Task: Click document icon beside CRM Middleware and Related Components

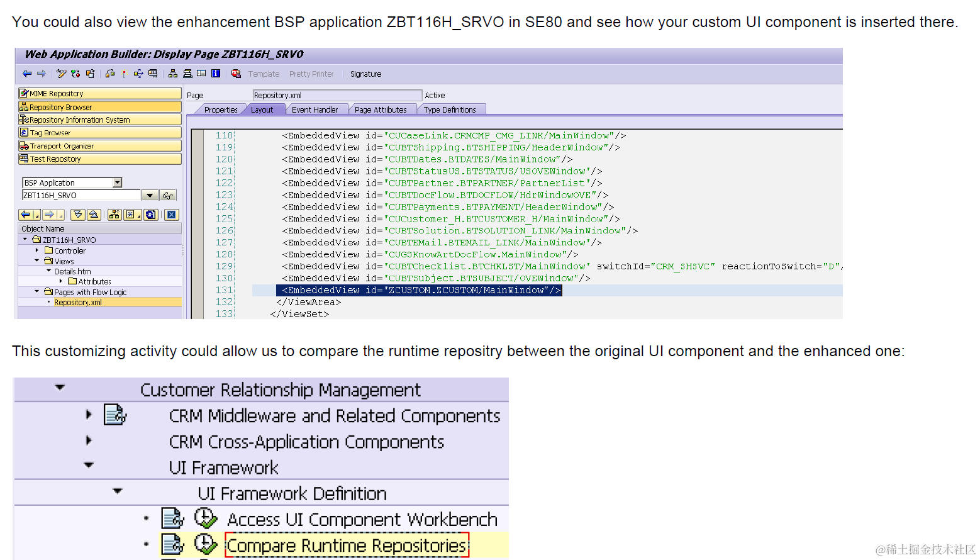Action: click(x=115, y=415)
